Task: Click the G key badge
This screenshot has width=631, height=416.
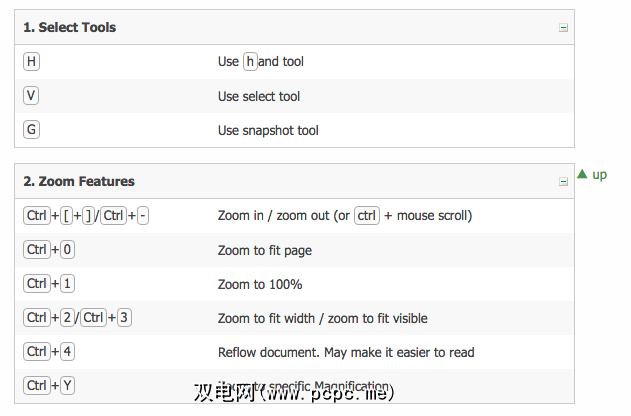Action: [x=32, y=130]
